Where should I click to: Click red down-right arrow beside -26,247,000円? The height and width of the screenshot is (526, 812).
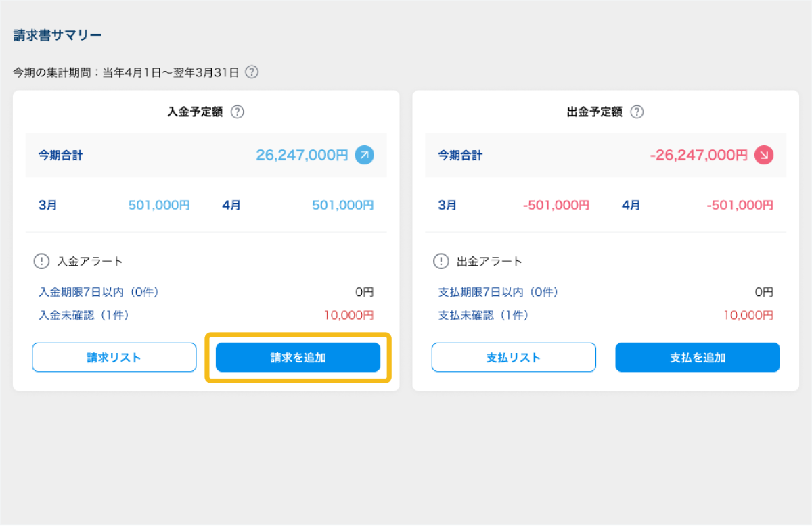click(764, 155)
